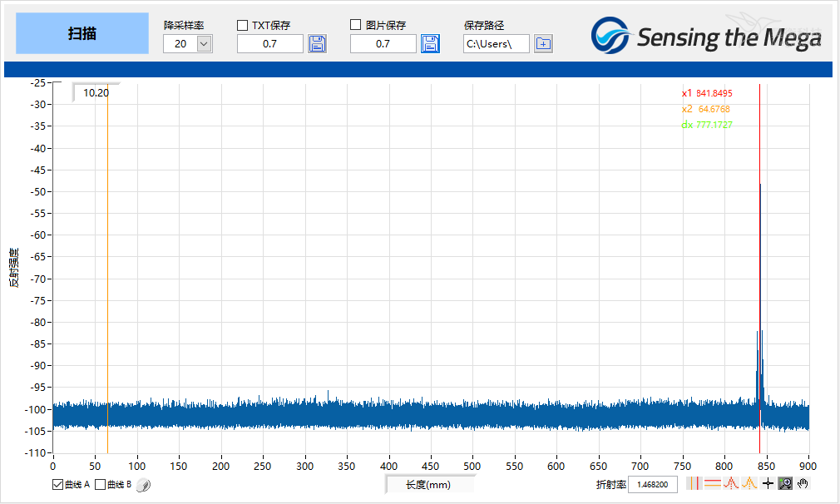Click the TXT save floppy disk icon
Viewport: 840px width, 504px height.
coord(317,44)
